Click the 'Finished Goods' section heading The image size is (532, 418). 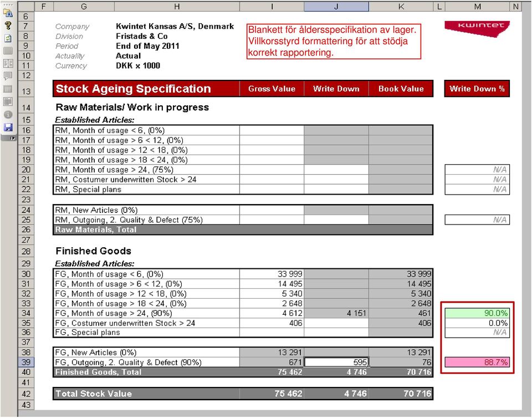[x=93, y=251]
